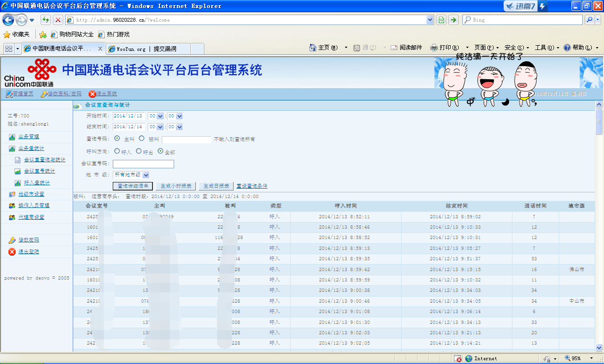Open the 页面(P) menu
This screenshot has width=604, height=364.
(487, 48)
